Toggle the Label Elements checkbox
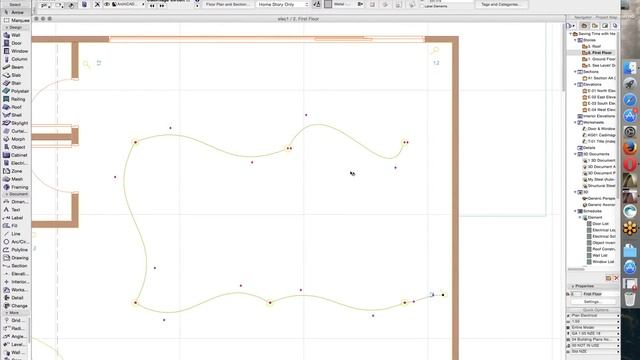 [422, 6]
